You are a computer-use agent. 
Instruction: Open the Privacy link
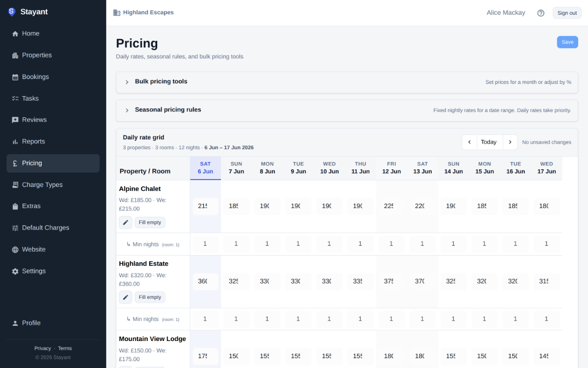(43, 348)
